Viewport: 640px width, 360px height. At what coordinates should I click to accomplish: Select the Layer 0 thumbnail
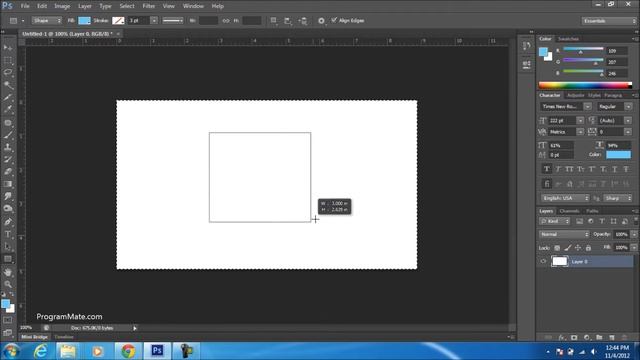560,261
